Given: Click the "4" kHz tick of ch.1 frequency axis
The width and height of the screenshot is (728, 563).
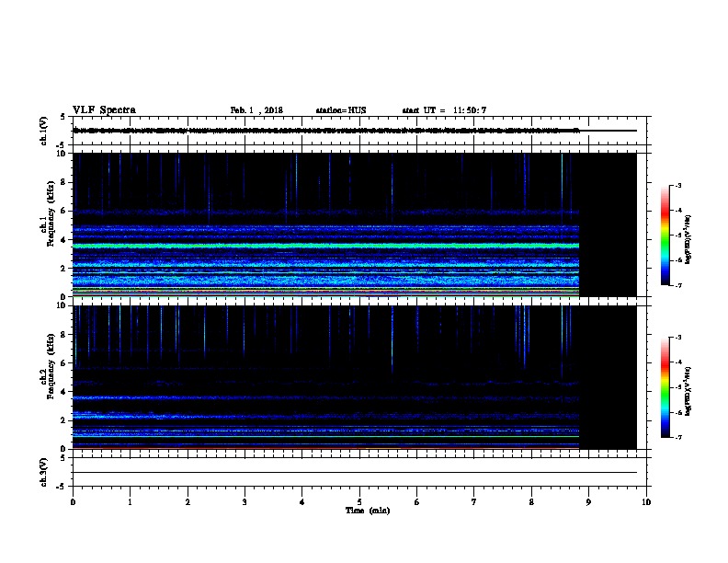Looking at the screenshot, I should (x=63, y=240).
